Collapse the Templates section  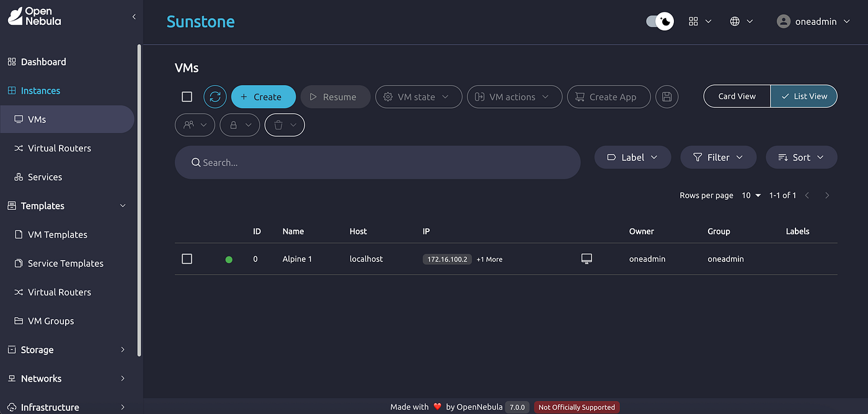tap(122, 206)
